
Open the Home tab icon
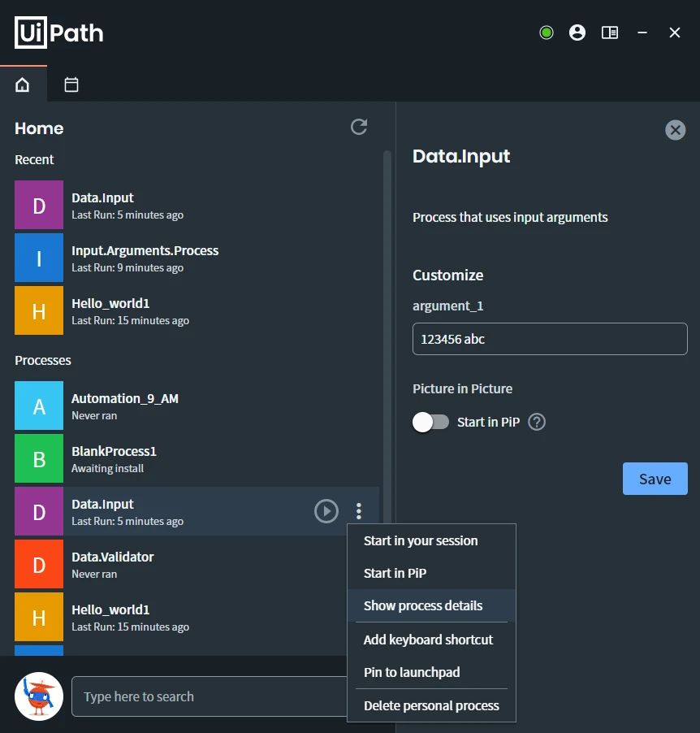23,85
